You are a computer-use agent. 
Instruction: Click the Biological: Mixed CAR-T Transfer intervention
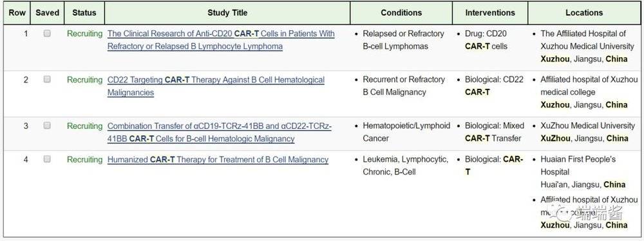click(x=495, y=132)
